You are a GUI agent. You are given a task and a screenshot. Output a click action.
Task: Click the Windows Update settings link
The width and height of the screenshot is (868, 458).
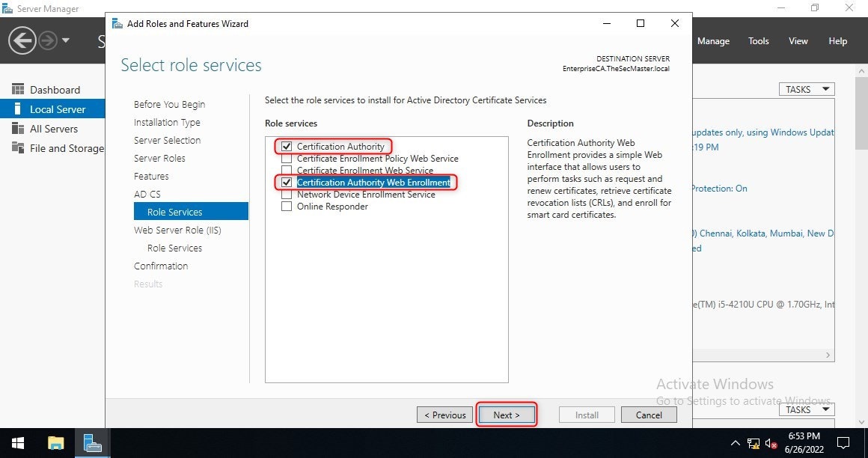(x=762, y=132)
